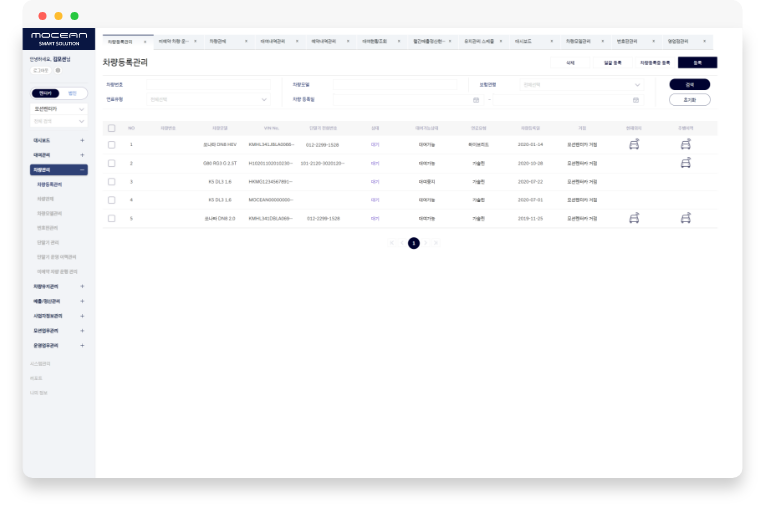Focus the 차량모델 input field
The image size is (765, 511).
[395, 85]
